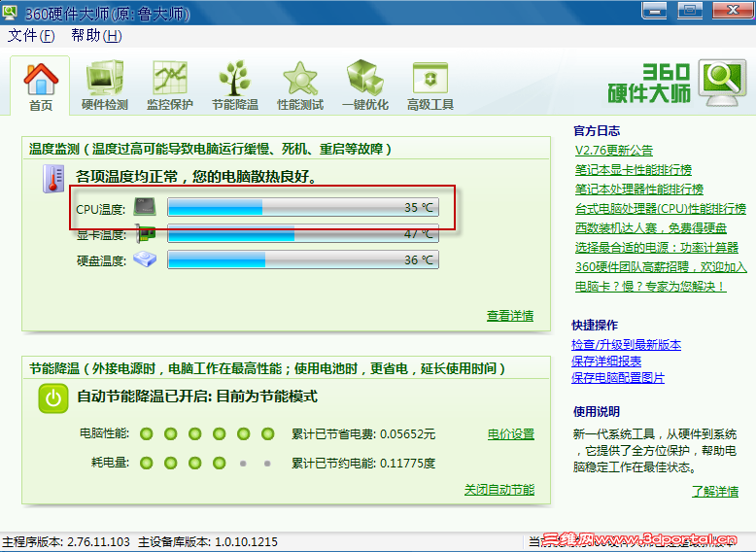Open 选择最合适的电源：功率计算器 link
Viewport: 756px width, 552px height.
pos(657,247)
